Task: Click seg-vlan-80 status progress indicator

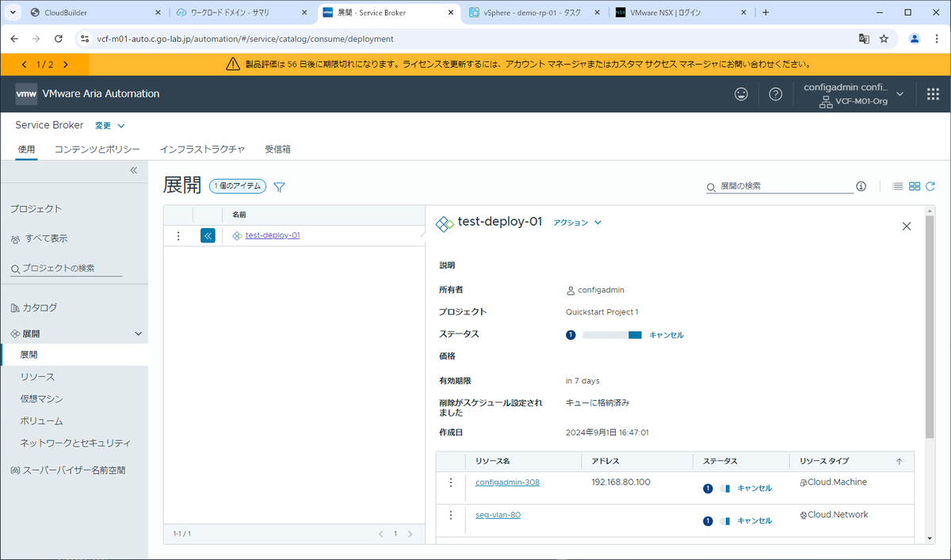Action: [724, 520]
